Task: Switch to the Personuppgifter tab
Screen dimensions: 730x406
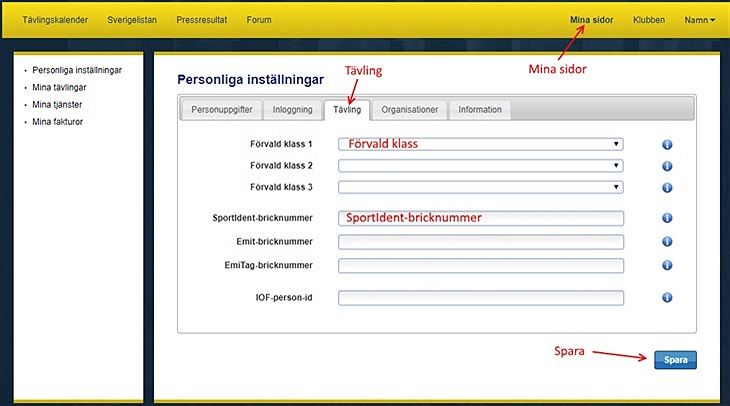Action: point(222,110)
